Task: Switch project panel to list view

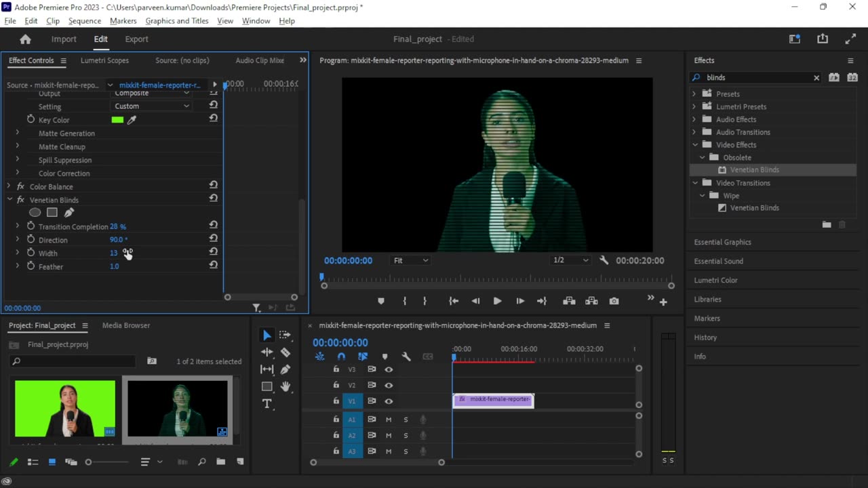Action: 33,462
